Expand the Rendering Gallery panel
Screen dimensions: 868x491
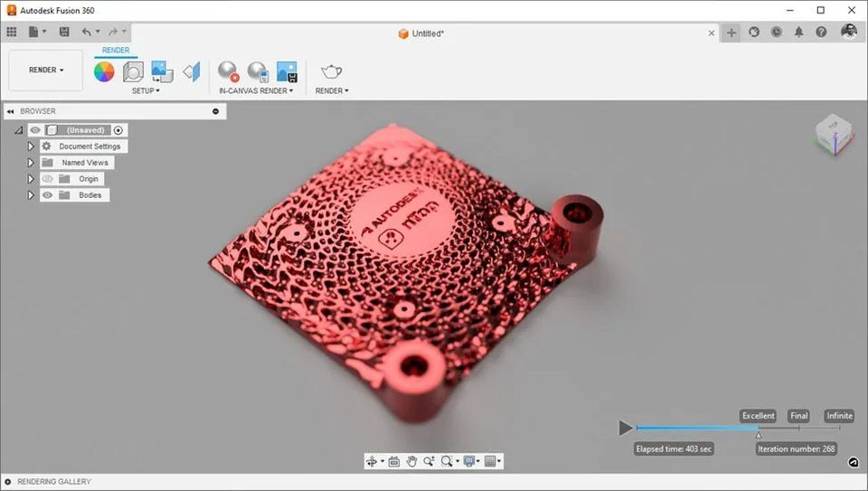8,482
